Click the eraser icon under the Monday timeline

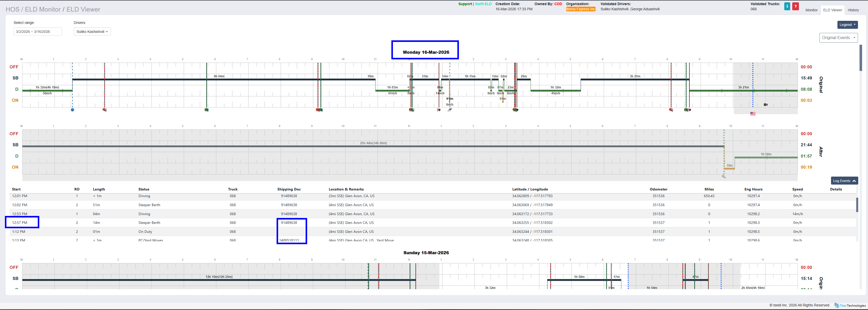coord(449,110)
